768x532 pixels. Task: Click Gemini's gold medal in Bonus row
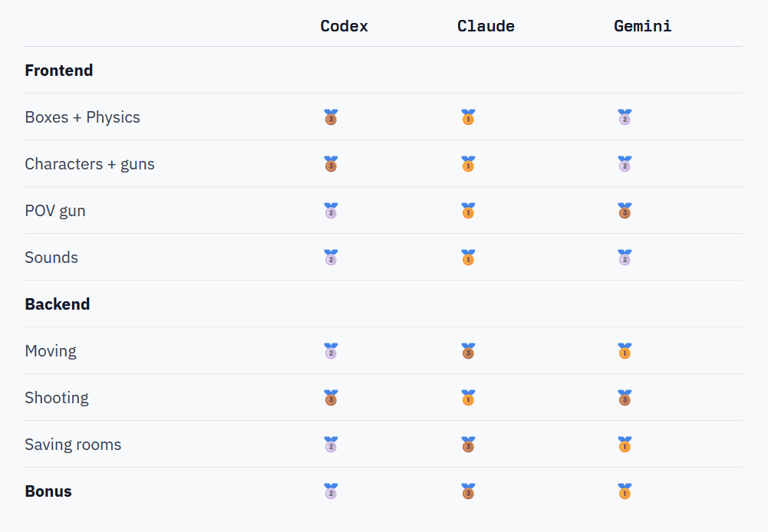625,491
